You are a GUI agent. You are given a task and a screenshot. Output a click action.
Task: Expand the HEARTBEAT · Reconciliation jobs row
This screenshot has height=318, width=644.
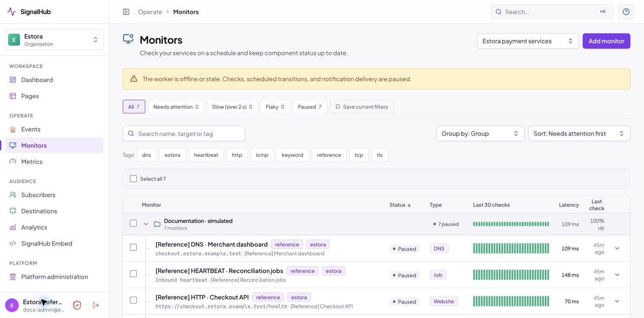617,275
